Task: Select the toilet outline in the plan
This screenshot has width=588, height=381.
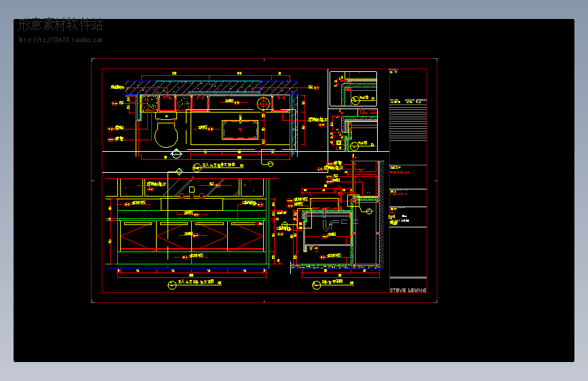Action: (x=166, y=129)
